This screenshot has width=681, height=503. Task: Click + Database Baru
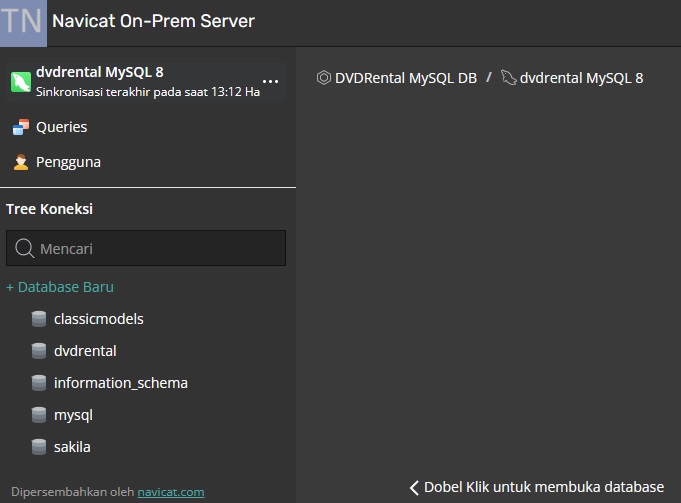point(60,287)
